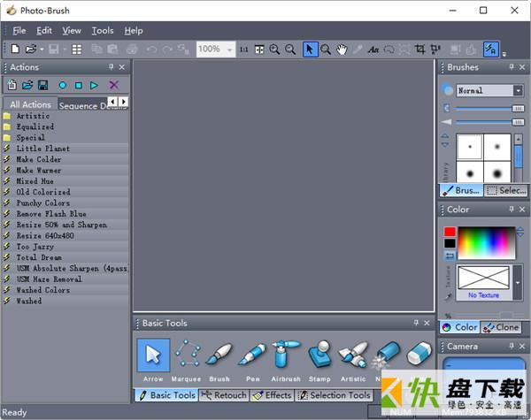This screenshot has height=420, width=531.
Task: Click the fit to window icon
Action: point(259,50)
